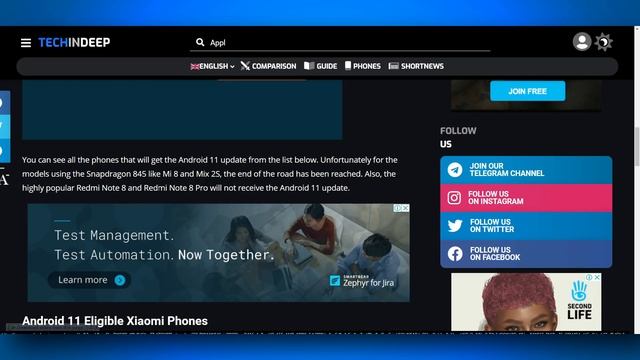Click the Zephyr for Jira logo
This screenshot has width=640, height=360.
click(x=362, y=281)
